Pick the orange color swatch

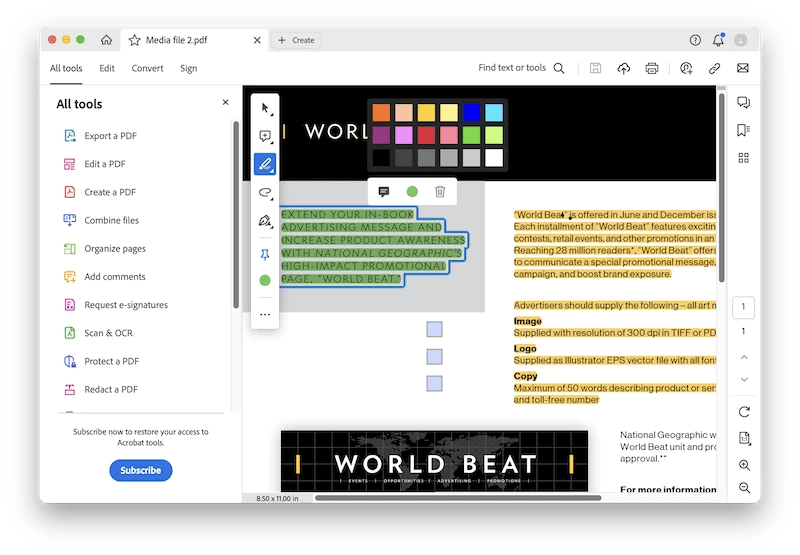tap(381, 113)
